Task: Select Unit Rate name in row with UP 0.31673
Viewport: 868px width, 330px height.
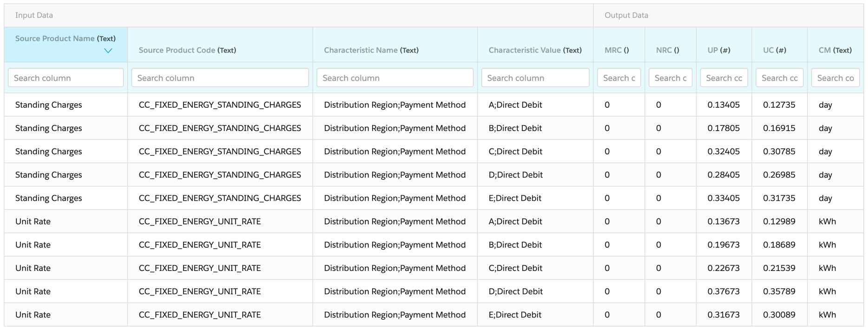Action: 33,315
